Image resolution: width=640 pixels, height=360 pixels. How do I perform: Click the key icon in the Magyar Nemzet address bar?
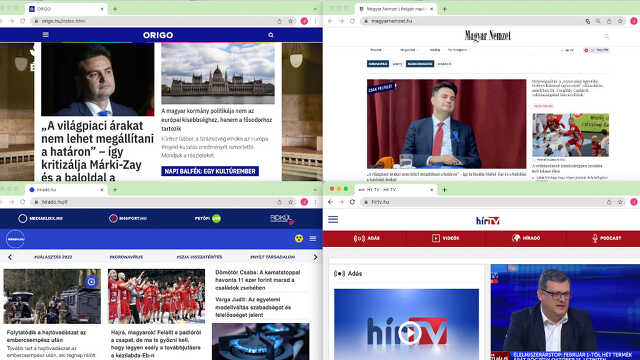[587, 21]
